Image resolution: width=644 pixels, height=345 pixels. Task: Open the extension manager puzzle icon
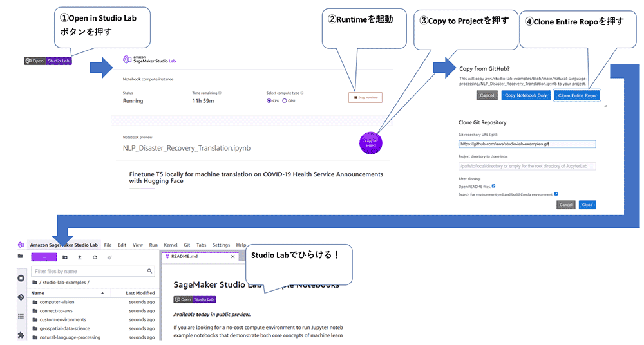[x=21, y=335]
